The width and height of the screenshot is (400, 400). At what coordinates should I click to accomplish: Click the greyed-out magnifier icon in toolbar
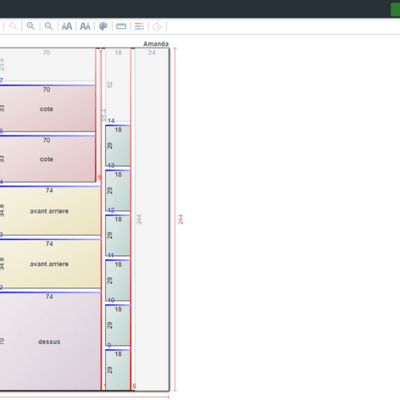coord(13,26)
